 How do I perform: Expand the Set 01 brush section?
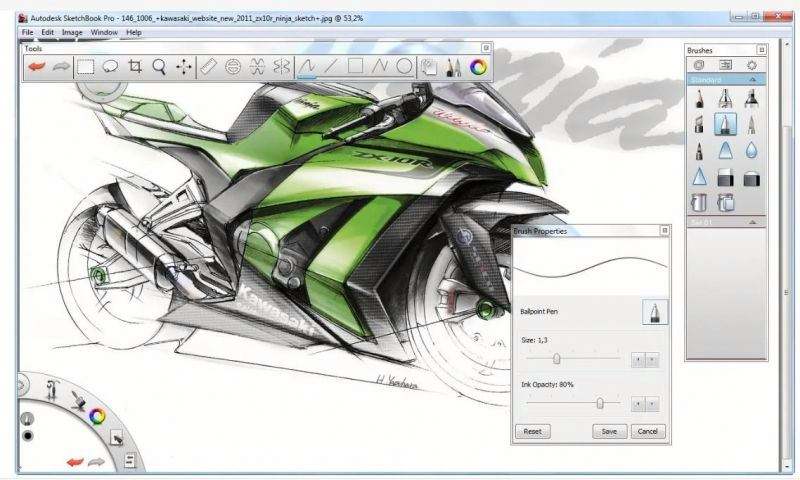pos(752,222)
